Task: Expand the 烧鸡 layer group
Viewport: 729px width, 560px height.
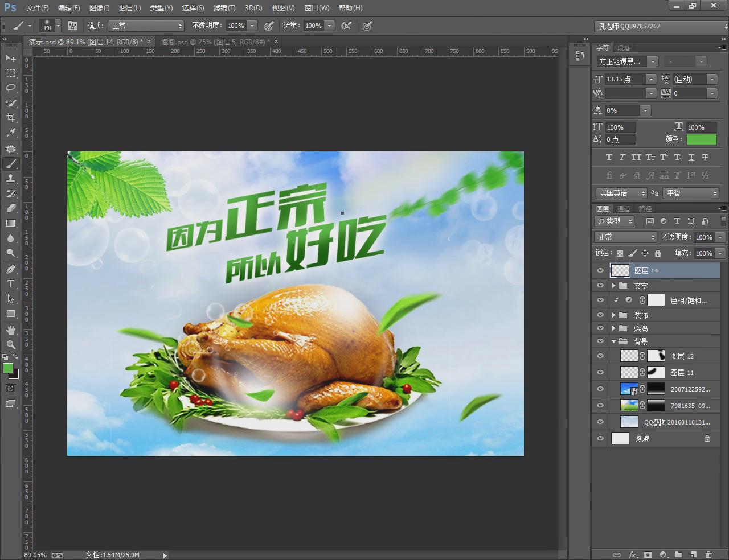Action: pos(613,328)
